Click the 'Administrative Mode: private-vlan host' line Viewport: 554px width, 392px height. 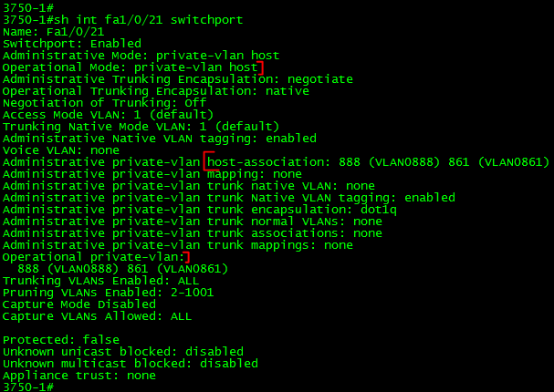pyautogui.click(x=141, y=55)
